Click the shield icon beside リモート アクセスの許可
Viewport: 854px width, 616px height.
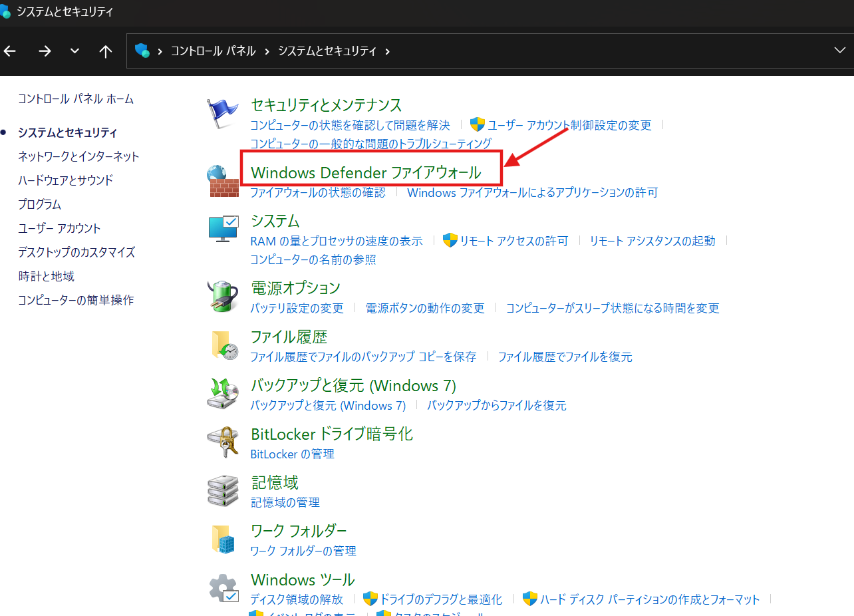point(450,240)
